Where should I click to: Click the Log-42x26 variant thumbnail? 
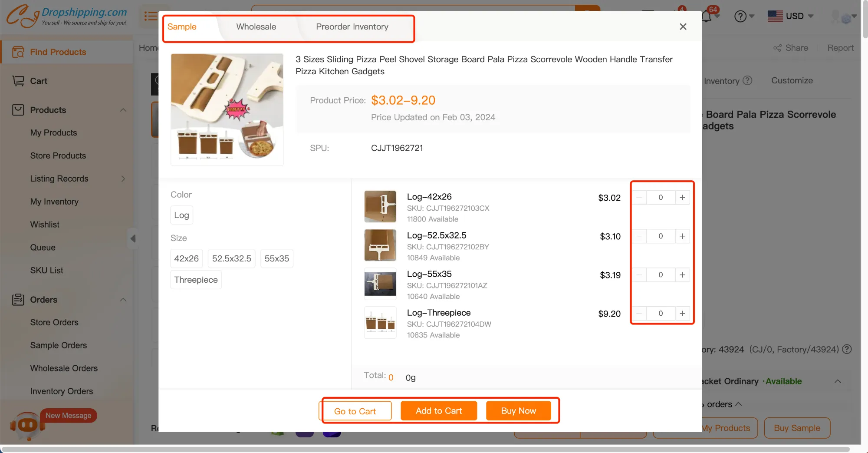[x=380, y=207]
